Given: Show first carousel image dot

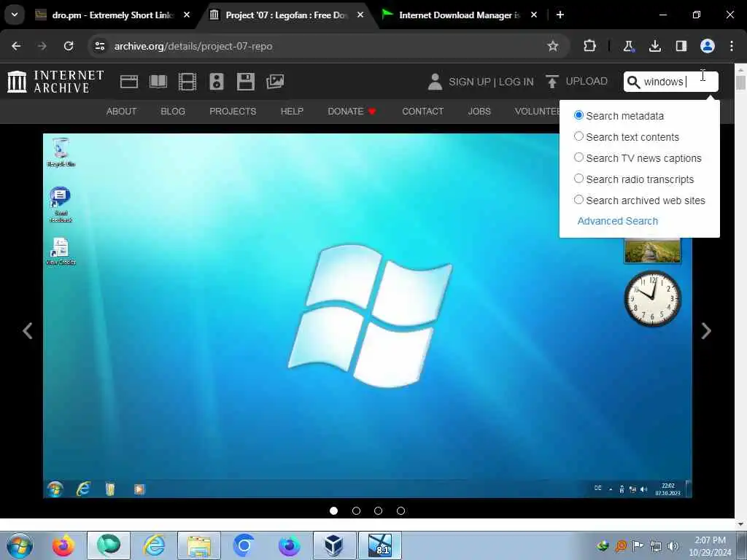Looking at the screenshot, I should click(333, 510).
